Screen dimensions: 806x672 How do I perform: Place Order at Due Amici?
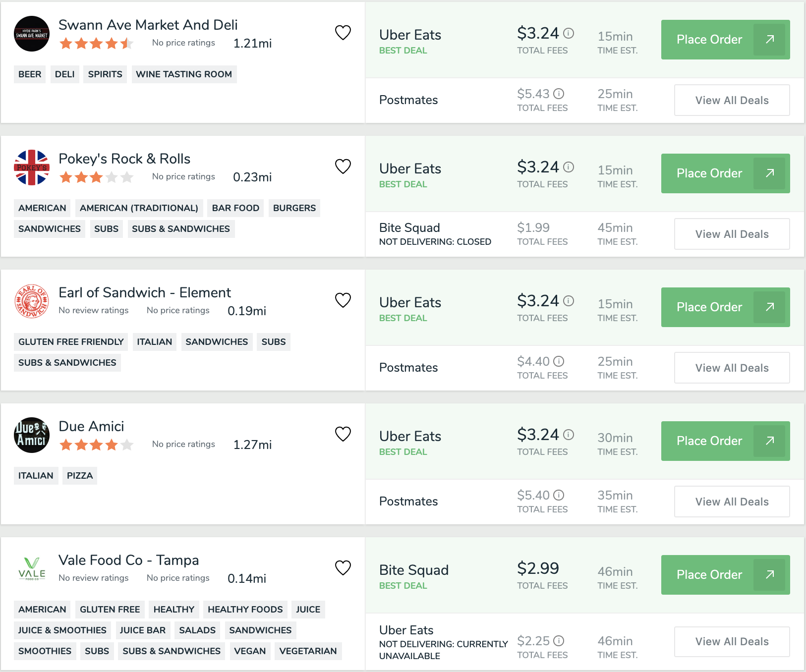[x=725, y=441]
